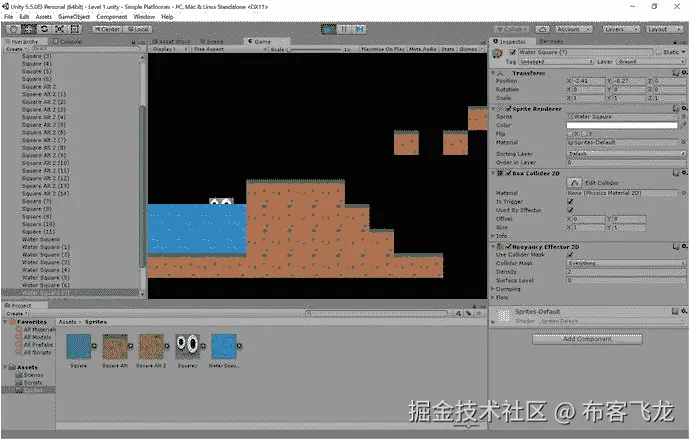Open the Box Collider 2D gear menu

[x=684, y=173]
